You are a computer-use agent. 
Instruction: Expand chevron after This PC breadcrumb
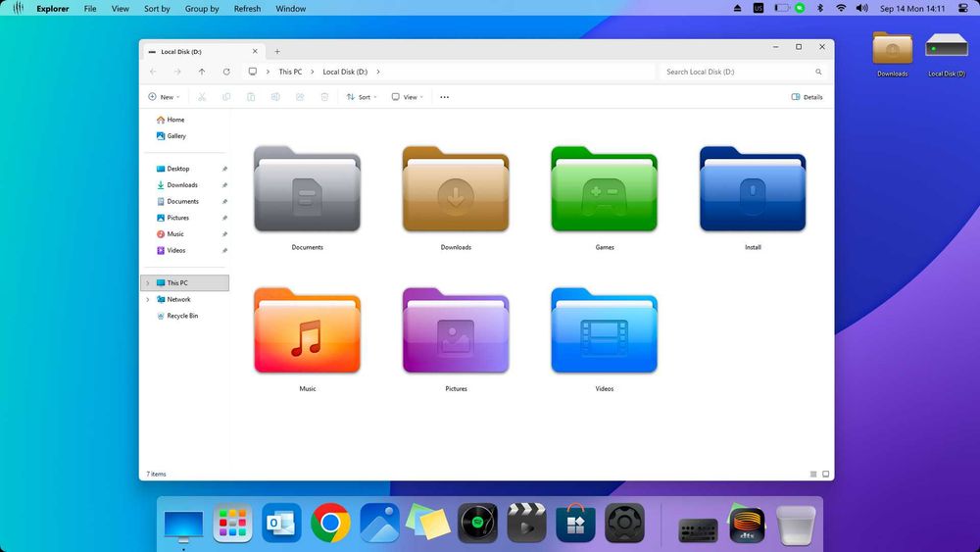313,72
